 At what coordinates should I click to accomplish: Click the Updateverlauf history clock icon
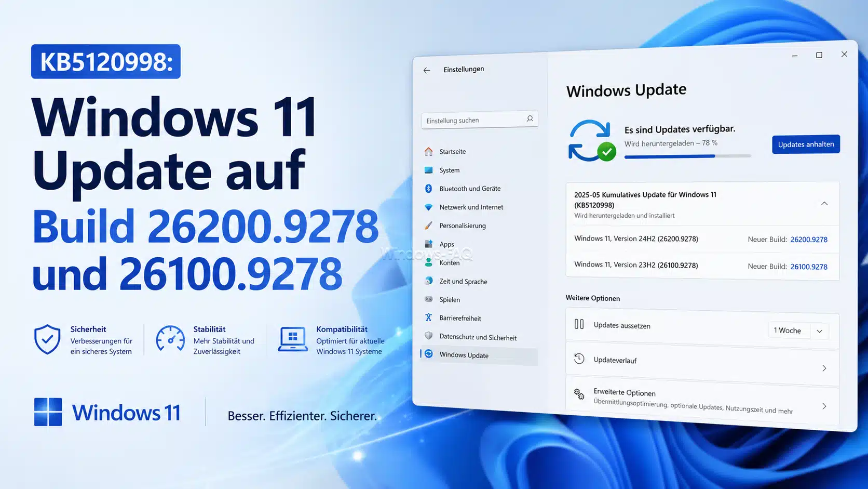pos(579,359)
